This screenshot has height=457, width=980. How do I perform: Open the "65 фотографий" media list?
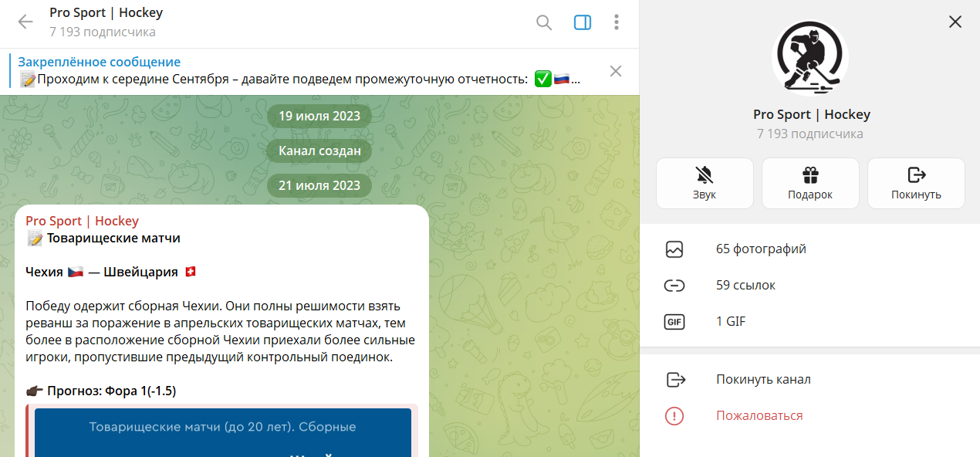click(x=810, y=249)
